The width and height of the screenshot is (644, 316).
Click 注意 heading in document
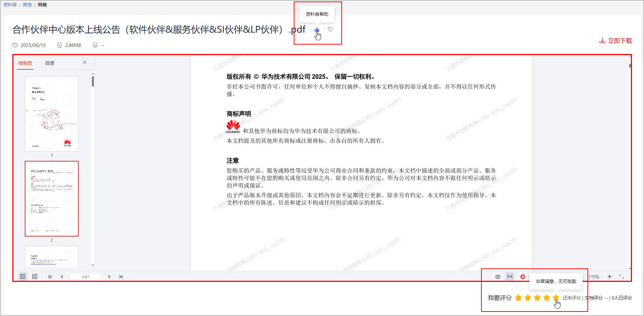(233, 160)
